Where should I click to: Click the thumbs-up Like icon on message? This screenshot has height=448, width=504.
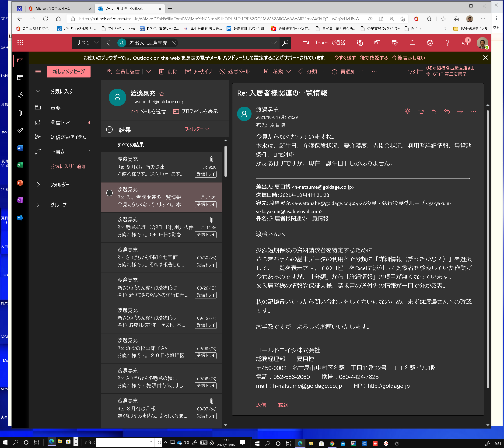[421, 112]
